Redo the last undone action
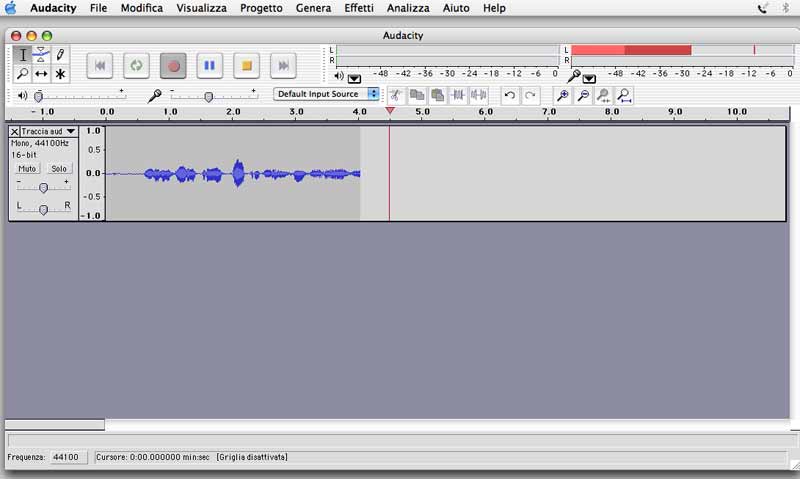 pos(530,95)
